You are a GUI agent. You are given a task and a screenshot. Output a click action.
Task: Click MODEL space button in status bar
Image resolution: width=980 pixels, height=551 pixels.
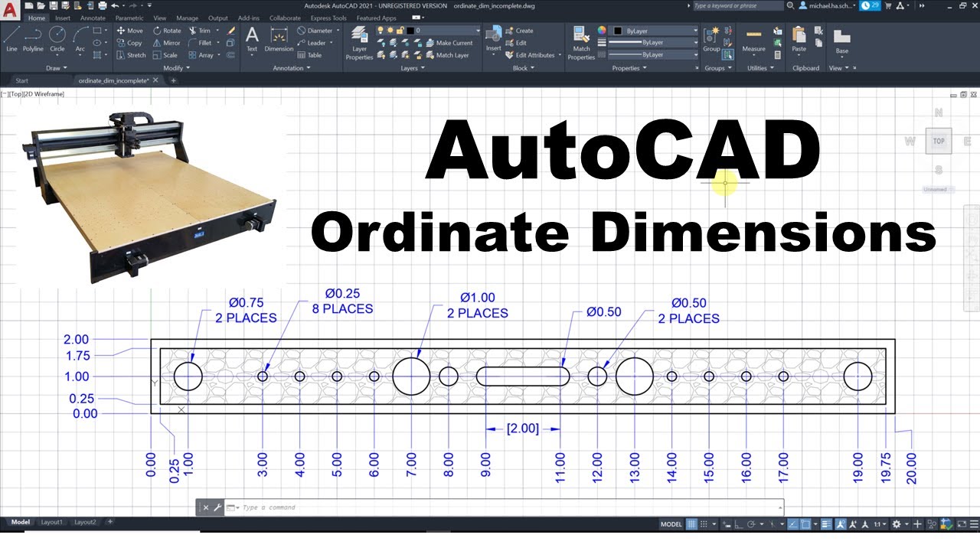pos(671,524)
